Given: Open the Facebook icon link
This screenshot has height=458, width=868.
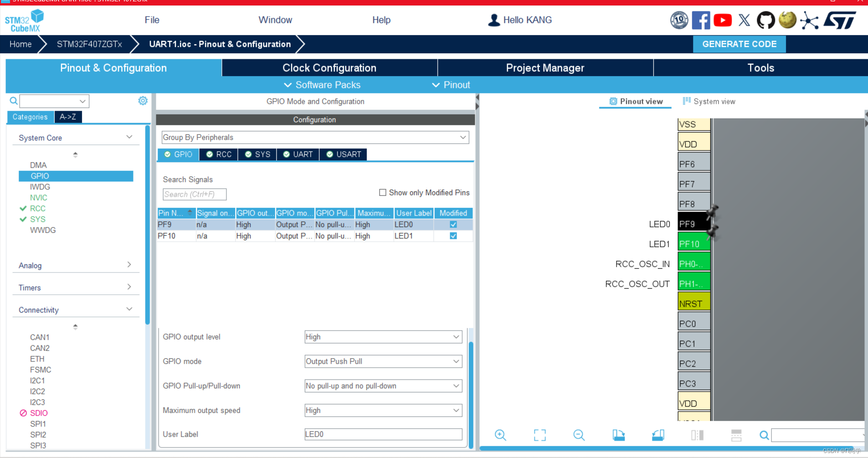Looking at the screenshot, I should tap(701, 20).
